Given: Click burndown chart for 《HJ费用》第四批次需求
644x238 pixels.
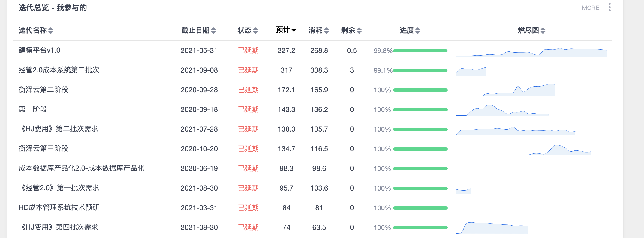Looking at the screenshot, I should coord(492,228).
